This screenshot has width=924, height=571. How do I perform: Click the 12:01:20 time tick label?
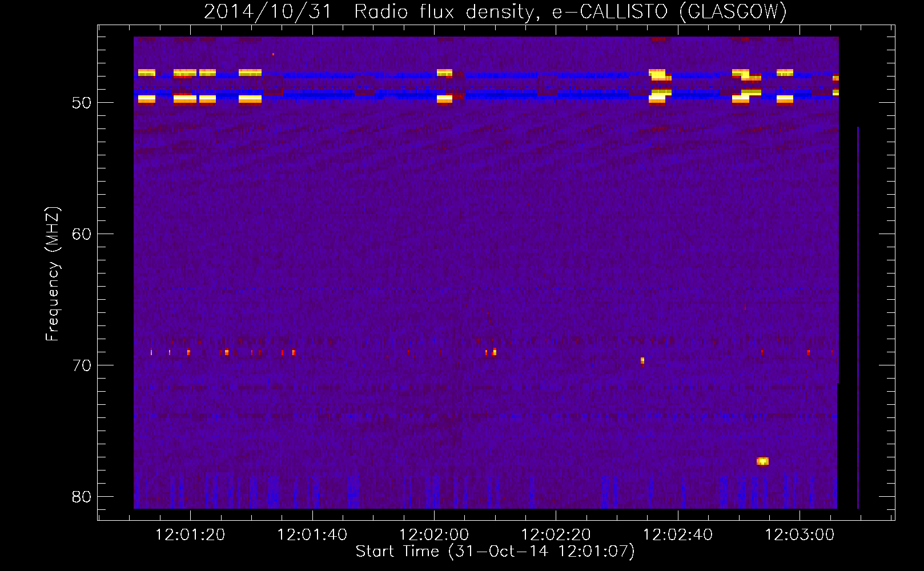pos(190,535)
